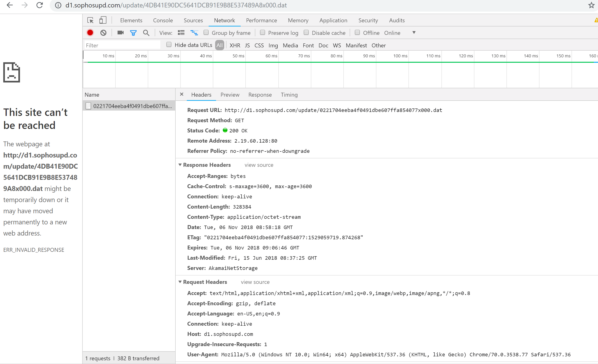Viewport: 598px width, 364px height.
Task: Filter requests by CSS
Action: coord(259,45)
